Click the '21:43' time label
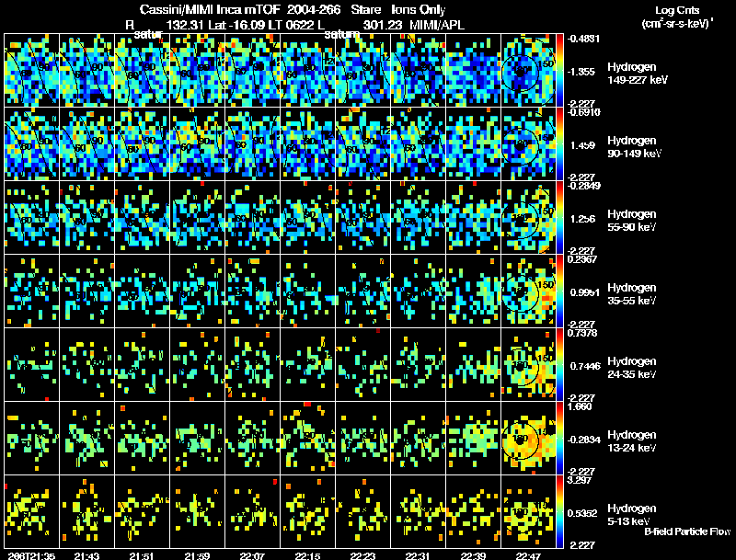This screenshot has width=736, height=560. pos(86,555)
